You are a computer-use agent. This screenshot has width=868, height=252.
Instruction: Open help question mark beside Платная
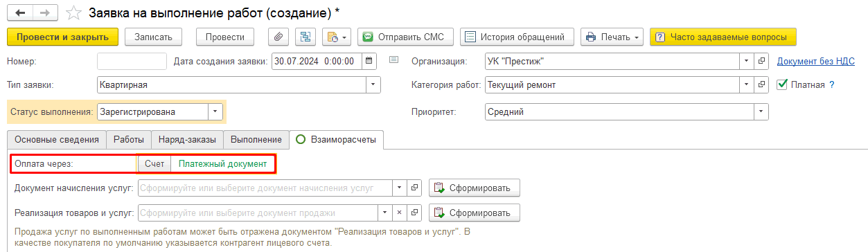pos(832,85)
